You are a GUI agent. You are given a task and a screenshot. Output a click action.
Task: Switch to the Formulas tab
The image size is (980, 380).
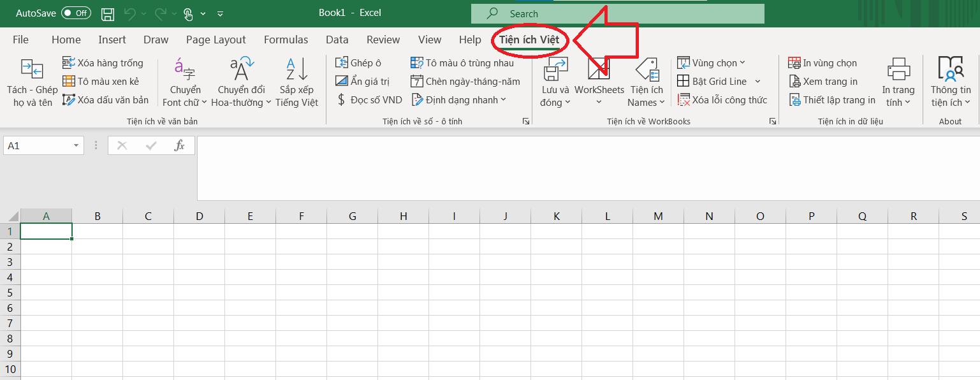[286, 40]
